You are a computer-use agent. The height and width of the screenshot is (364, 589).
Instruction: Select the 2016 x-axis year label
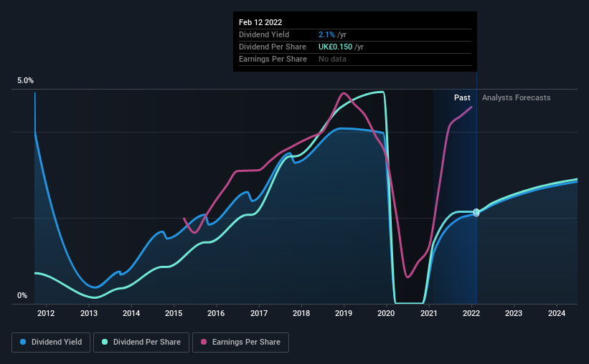click(x=216, y=313)
